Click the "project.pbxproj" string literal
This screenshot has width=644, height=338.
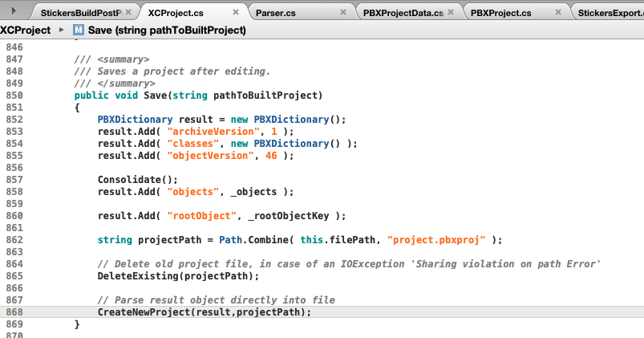click(436, 240)
